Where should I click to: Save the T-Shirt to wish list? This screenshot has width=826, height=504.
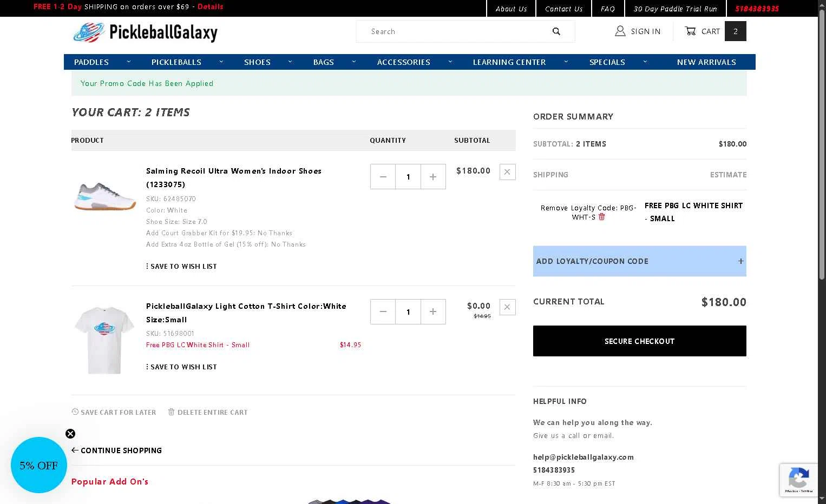click(x=181, y=367)
